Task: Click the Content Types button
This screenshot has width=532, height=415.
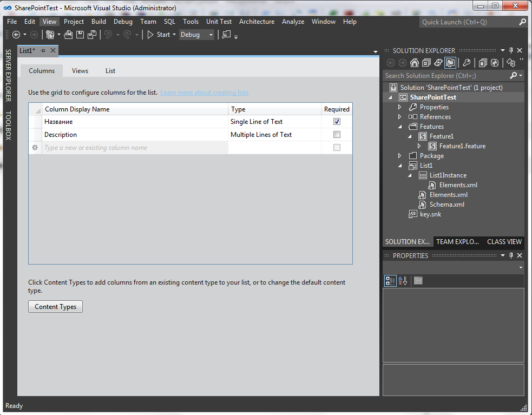Action: tap(55, 306)
